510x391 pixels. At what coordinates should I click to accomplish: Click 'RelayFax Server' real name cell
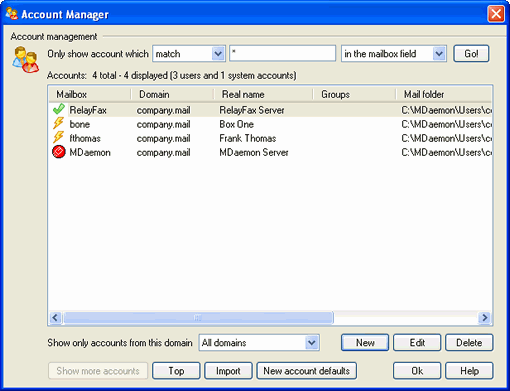pyautogui.click(x=252, y=110)
